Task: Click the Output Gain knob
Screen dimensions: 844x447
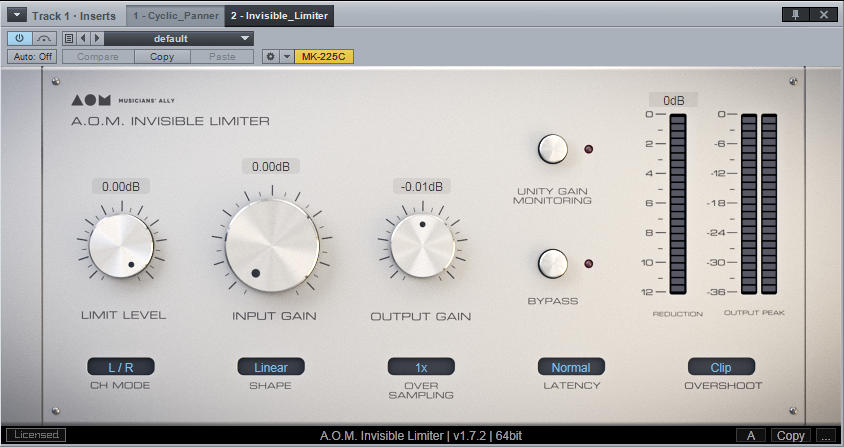Action: tap(423, 246)
